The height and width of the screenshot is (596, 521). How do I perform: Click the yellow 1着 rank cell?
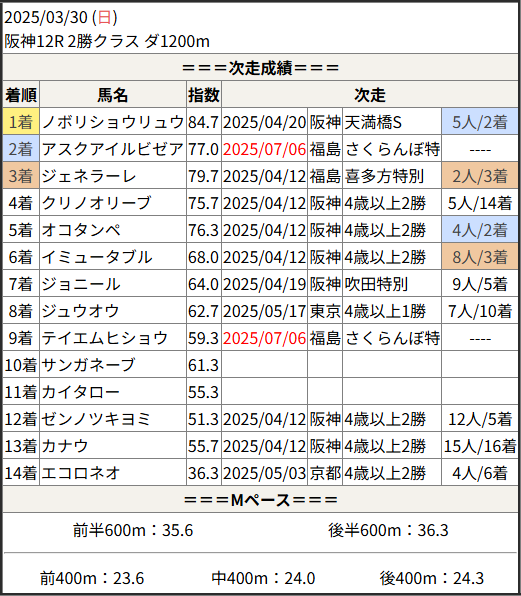coord(21,122)
